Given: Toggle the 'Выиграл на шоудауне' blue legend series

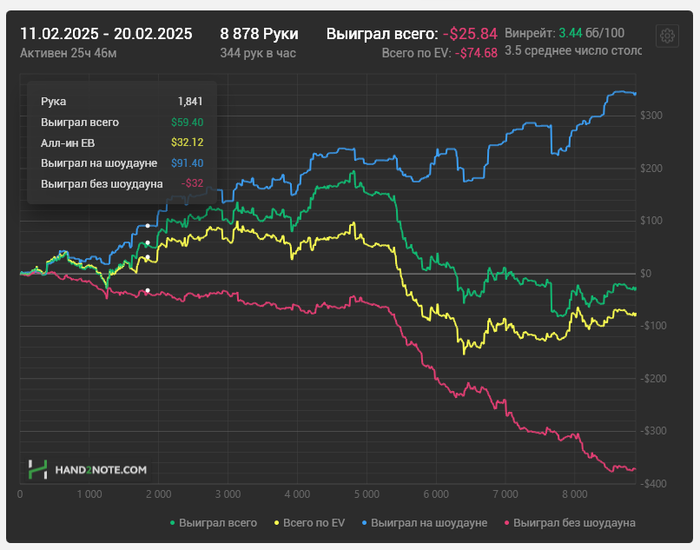Looking at the screenshot, I should click(x=425, y=523).
